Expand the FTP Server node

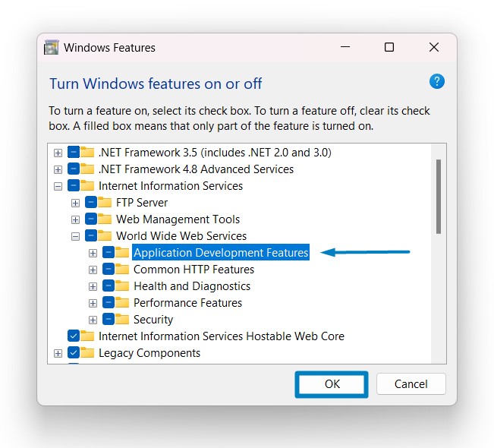click(x=75, y=203)
